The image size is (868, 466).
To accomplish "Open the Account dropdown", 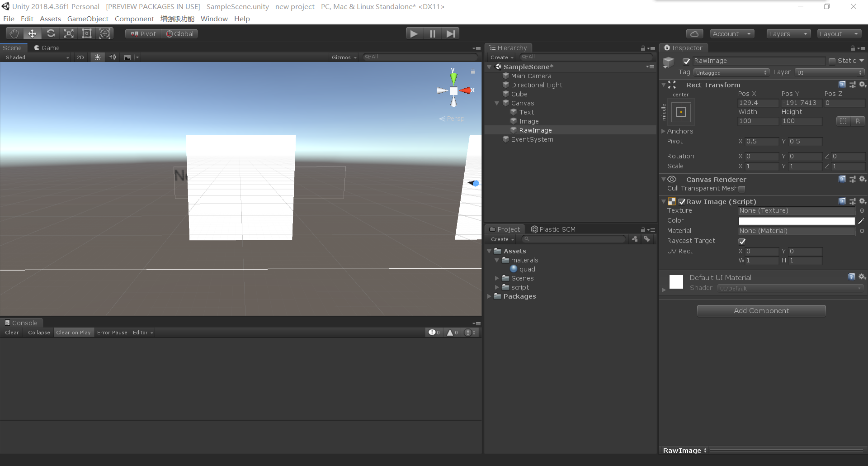I will pyautogui.click(x=731, y=34).
